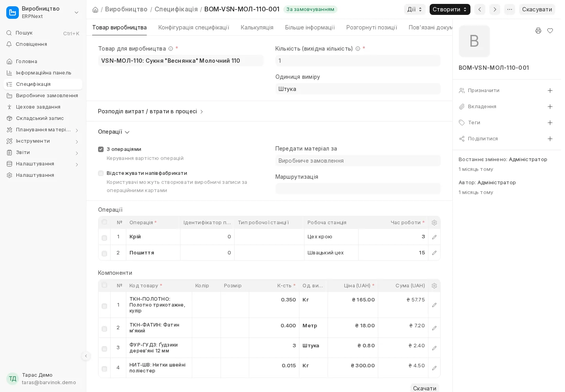Image resolution: width=565 pixels, height=392 pixels.
Task: Click the Скачати button
Action: point(425,388)
